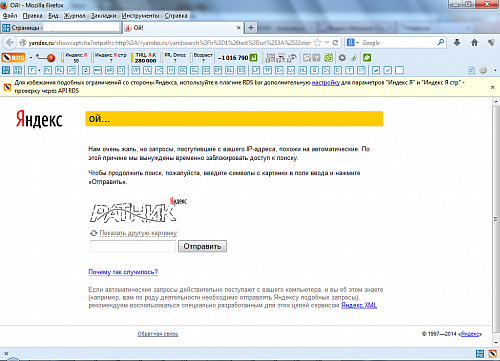Reload the page with refresh icon
Viewport: 500px width, 361px height.
click(335, 43)
